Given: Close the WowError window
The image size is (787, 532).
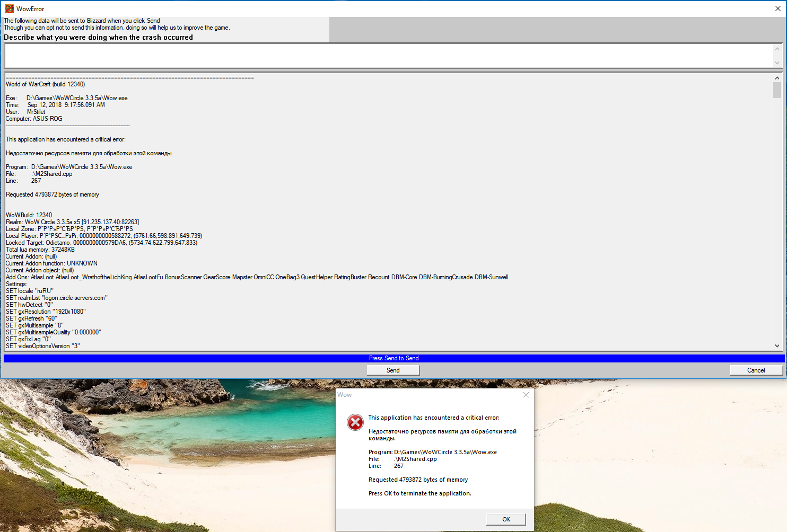Looking at the screenshot, I should click(x=777, y=8).
